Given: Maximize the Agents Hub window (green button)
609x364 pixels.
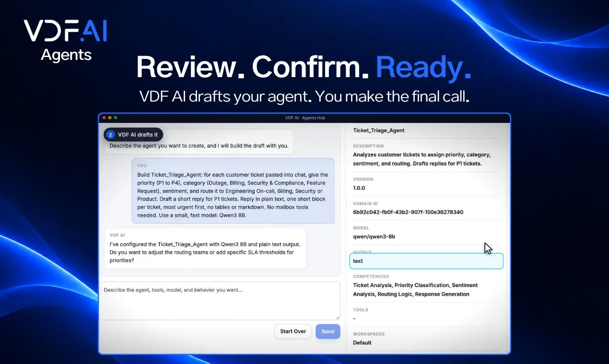Looking at the screenshot, I should (x=115, y=118).
